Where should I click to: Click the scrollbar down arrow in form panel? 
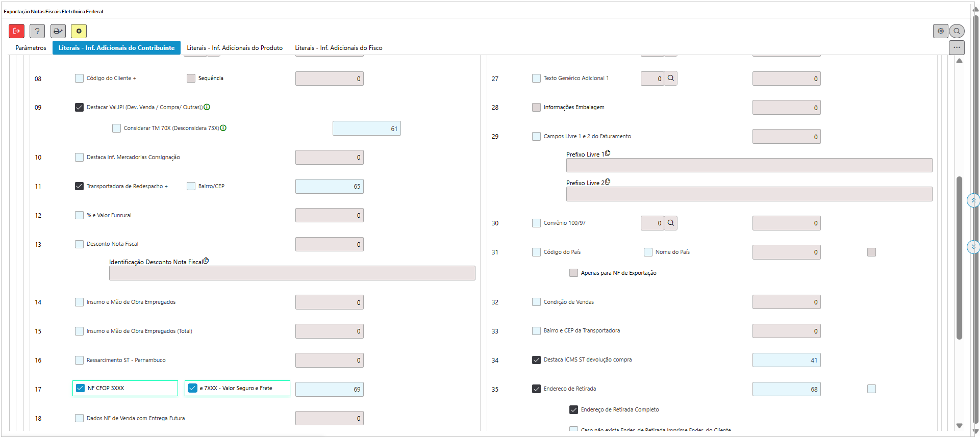pyautogui.click(x=959, y=425)
